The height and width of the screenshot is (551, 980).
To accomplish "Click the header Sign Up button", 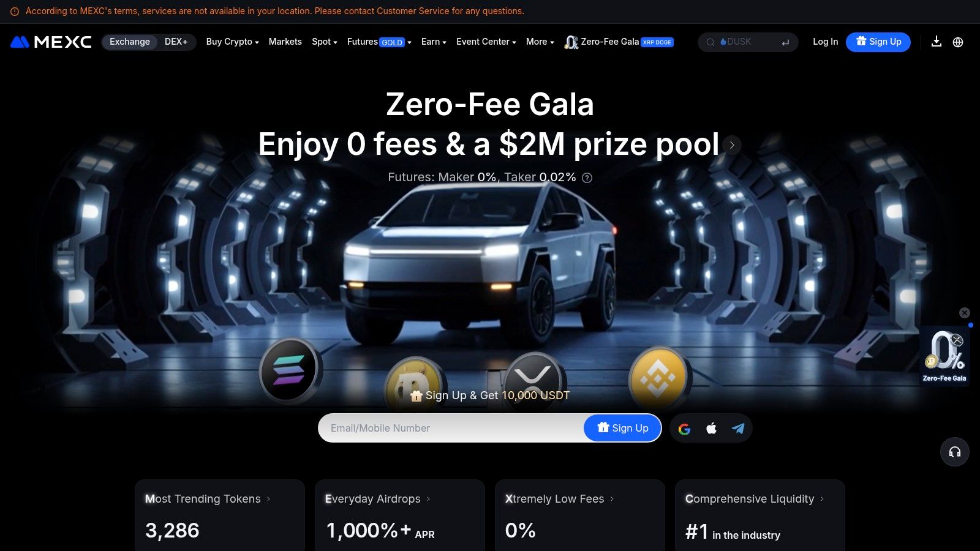I will (878, 42).
